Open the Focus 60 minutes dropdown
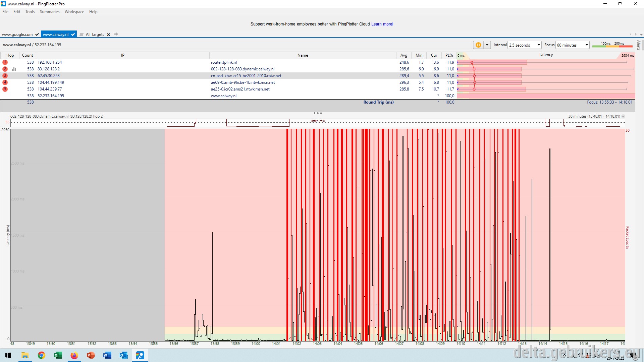 click(x=572, y=45)
